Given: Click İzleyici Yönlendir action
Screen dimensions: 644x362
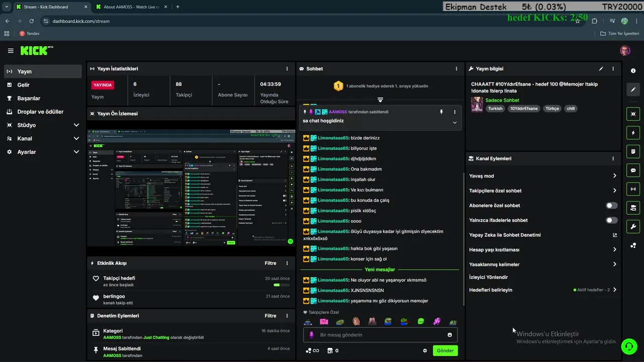Looking at the screenshot, I should tap(489, 277).
